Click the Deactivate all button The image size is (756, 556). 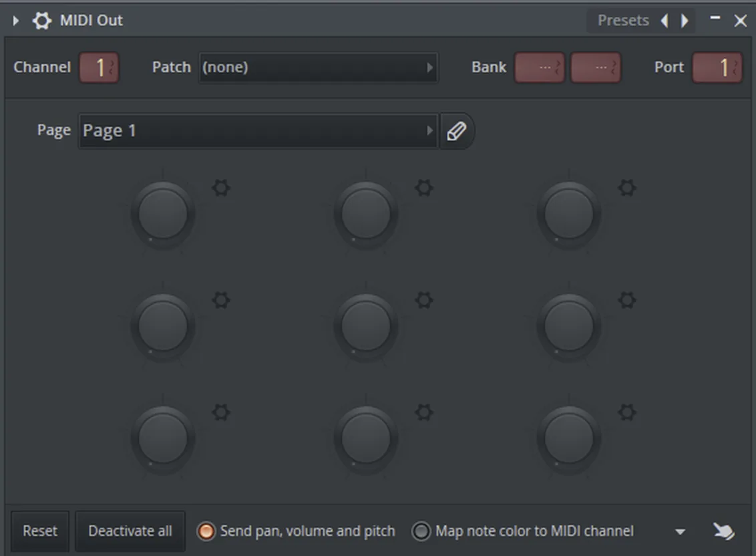tap(130, 531)
